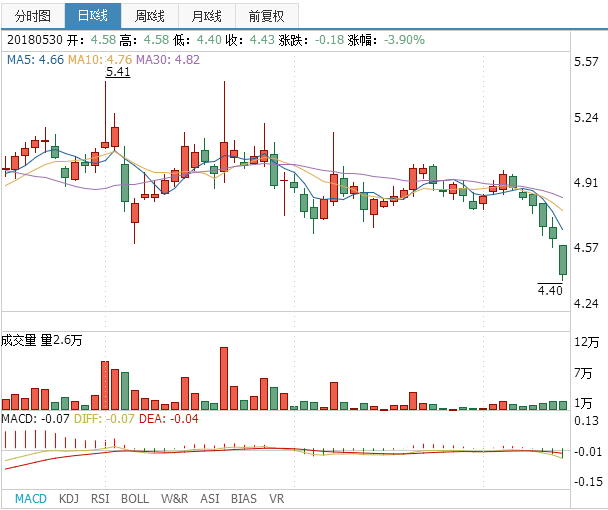Click the 5.41 high price label
The height and width of the screenshot is (510, 608).
(118, 72)
